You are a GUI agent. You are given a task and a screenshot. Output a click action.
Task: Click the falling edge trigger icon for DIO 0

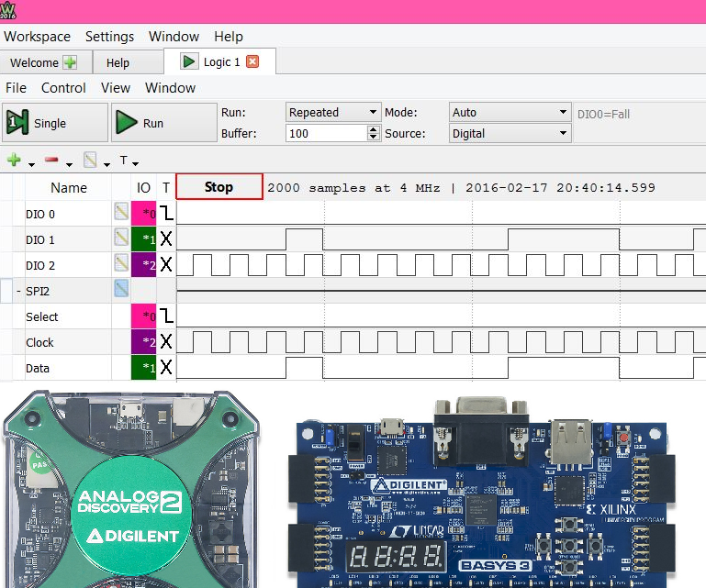166,213
